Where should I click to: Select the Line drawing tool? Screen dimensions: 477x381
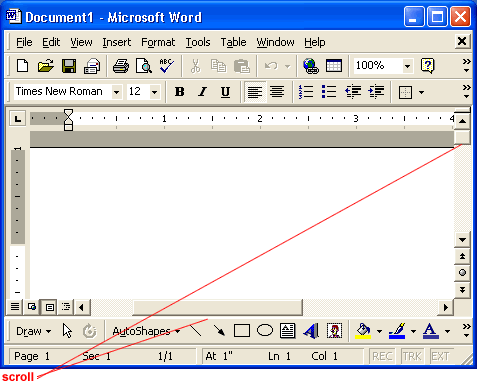(195, 331)
